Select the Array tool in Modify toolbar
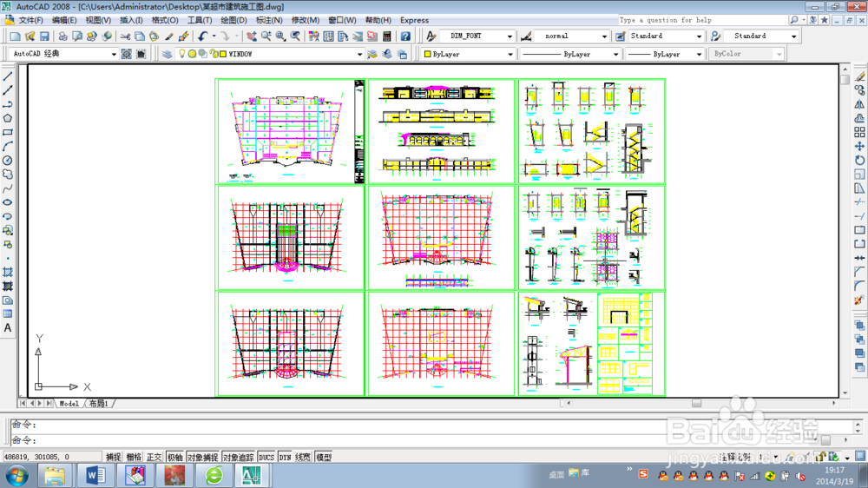Screen dimensions: 868x488 [x=859, y=132]
